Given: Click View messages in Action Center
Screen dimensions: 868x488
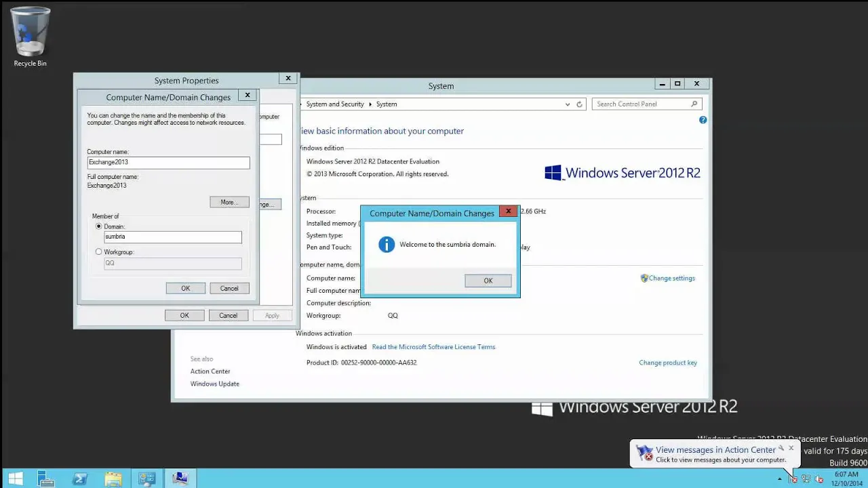Looking at the screenshot, I should [715, 449].
